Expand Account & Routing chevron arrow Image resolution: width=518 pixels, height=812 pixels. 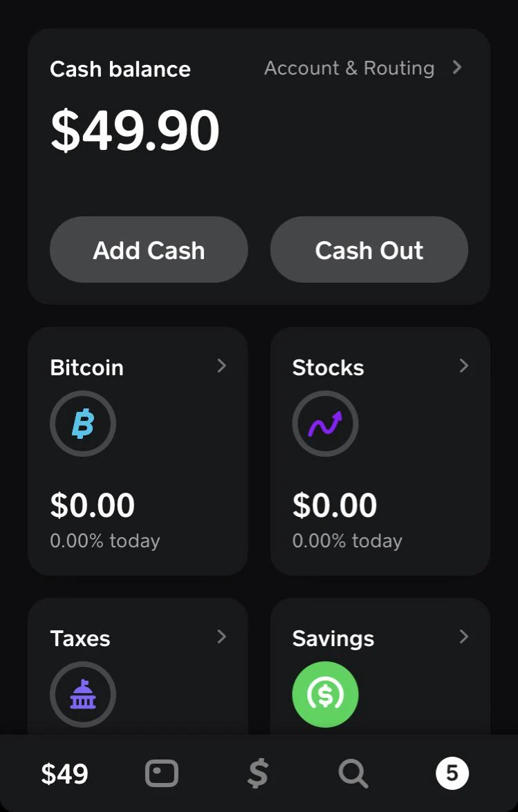[456, 67]
